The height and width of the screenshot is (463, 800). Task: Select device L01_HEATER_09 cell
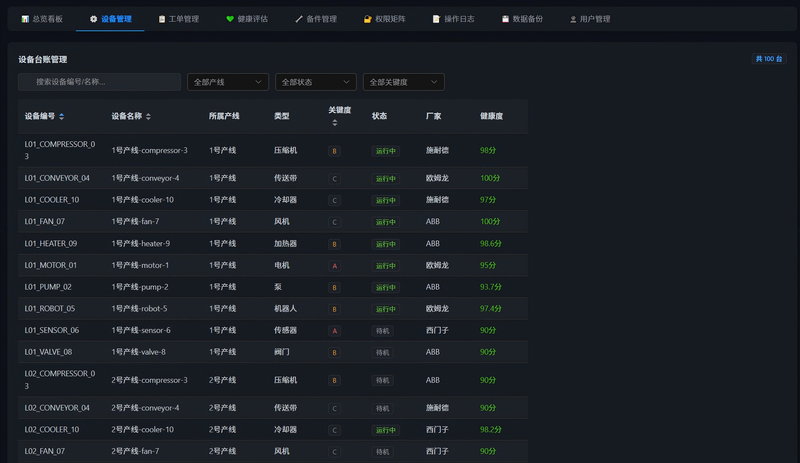pyautogui.click(x=51, y=243)
